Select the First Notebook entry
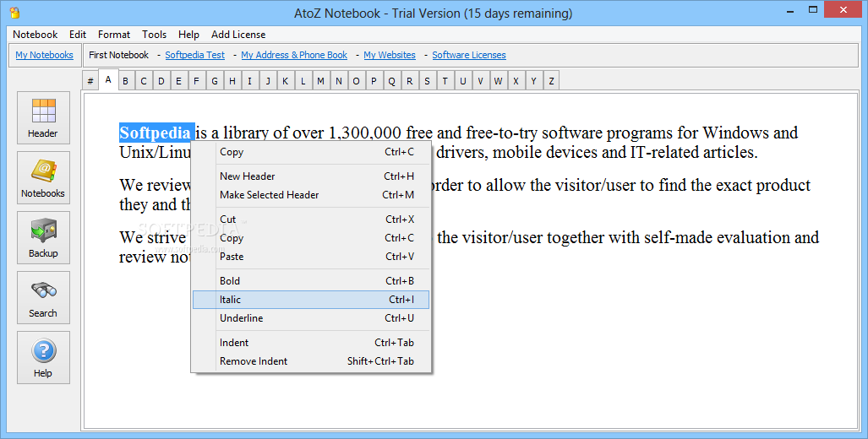Viewport: 868px width, 439px height. [x=118, y=55]
